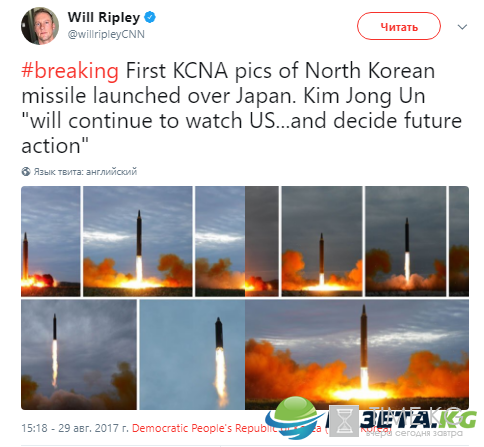Open the 15:18 - 29 авг. 2017 timestamp
This screenshot has width=484, height=447.
pos(75,428)
